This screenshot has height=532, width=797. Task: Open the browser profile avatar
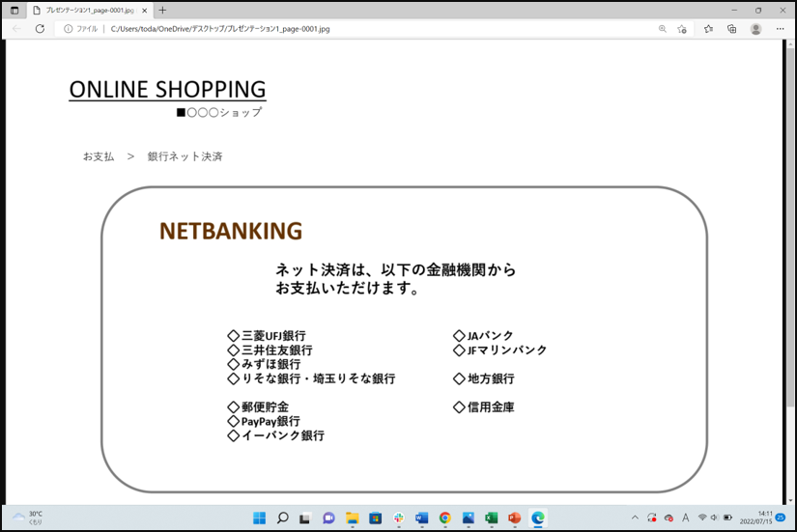click(755, 29)
